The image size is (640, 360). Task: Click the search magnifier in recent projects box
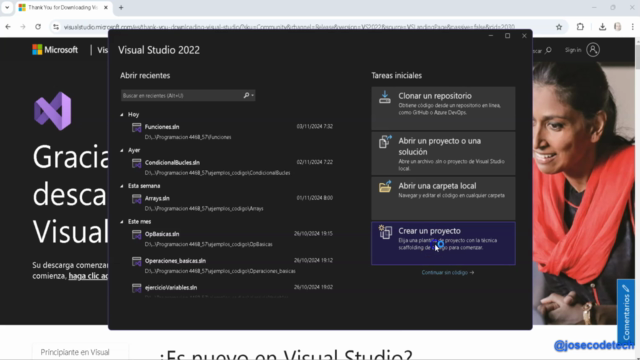click(x=246, y=96)
